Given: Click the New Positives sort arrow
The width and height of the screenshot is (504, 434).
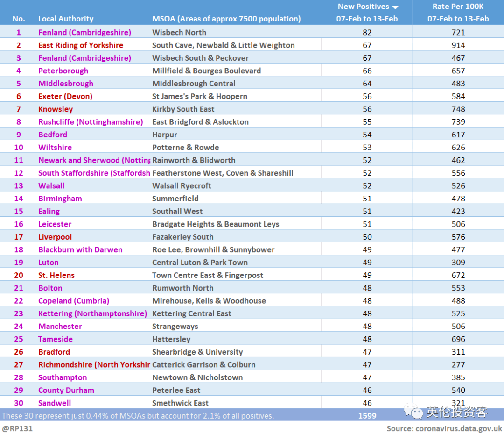Looking at the screenshot, I should (395, 7).
